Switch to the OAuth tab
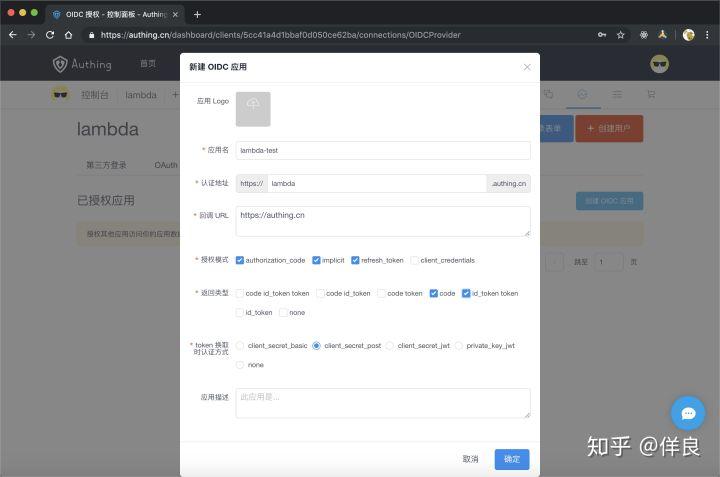The image size is (720, 477). (166, 165)
